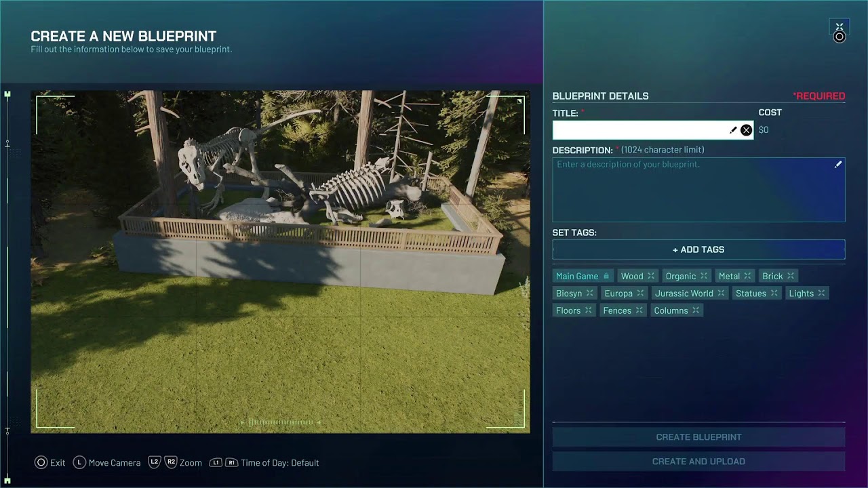Click Create and Upload button
Image resolution: width=868 pixels, height=488 pixels.
click(698, 462)
